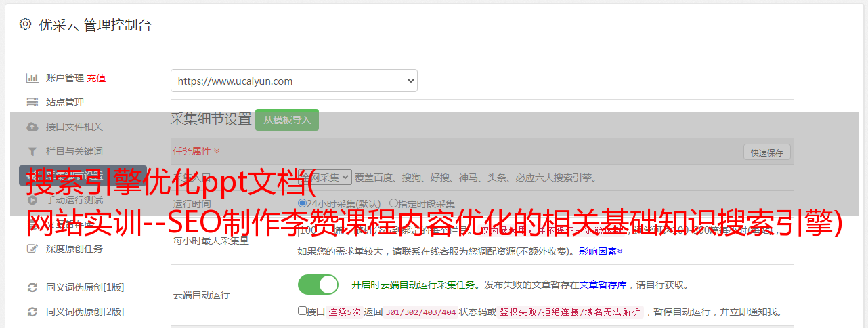The height and width of the screenshot is (328, 868).
Task: Click the server icon for 站点管理
Action: [32, 102]
